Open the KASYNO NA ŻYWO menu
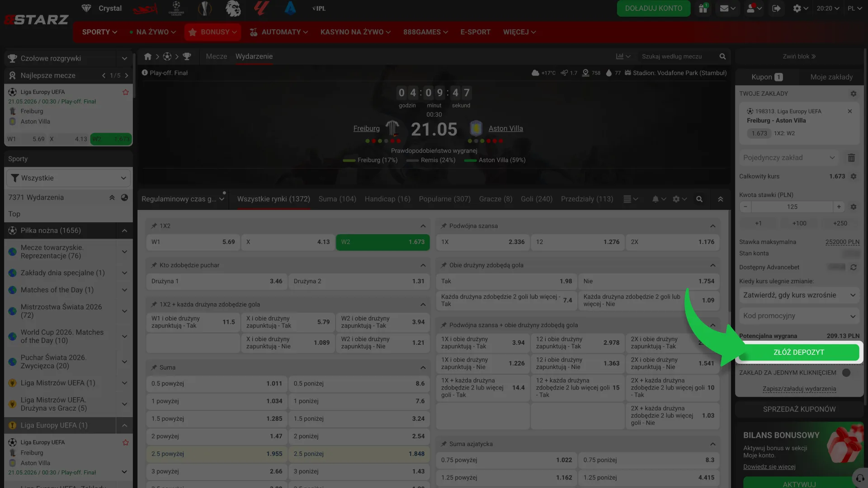The width and height of the screenshot is (868, 488). point(355,32)
